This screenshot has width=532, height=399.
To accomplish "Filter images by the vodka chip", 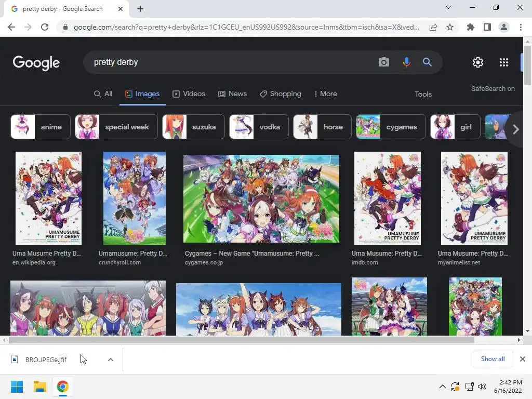I will [x=259, y=127].
